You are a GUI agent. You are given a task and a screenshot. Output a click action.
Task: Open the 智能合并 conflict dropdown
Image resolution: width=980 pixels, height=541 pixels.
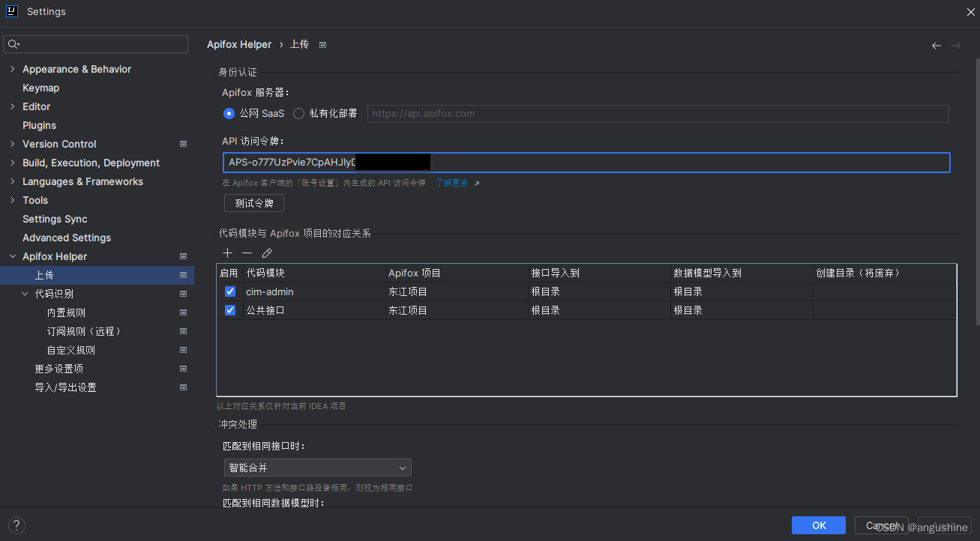[317, 468]
